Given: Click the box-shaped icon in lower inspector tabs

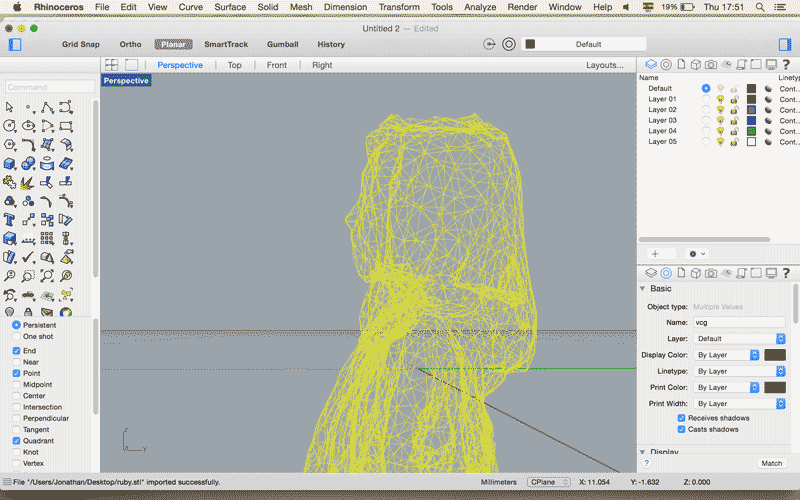Looking at the screenshot, I should point(696,273).
